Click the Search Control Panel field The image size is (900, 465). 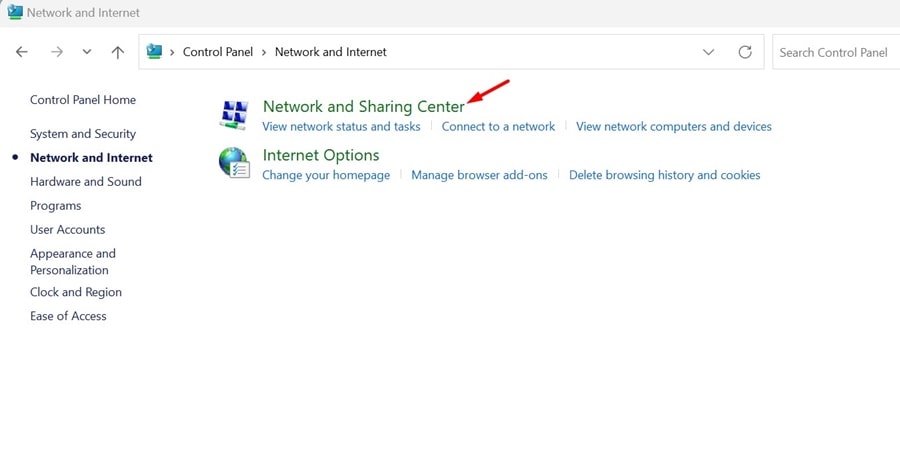click(835, 52)
